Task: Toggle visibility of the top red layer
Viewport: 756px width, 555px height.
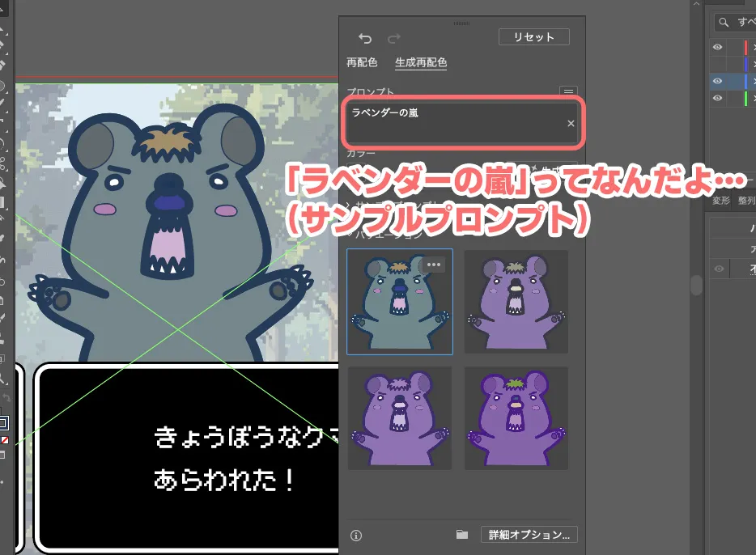Action: coord(717,46)
